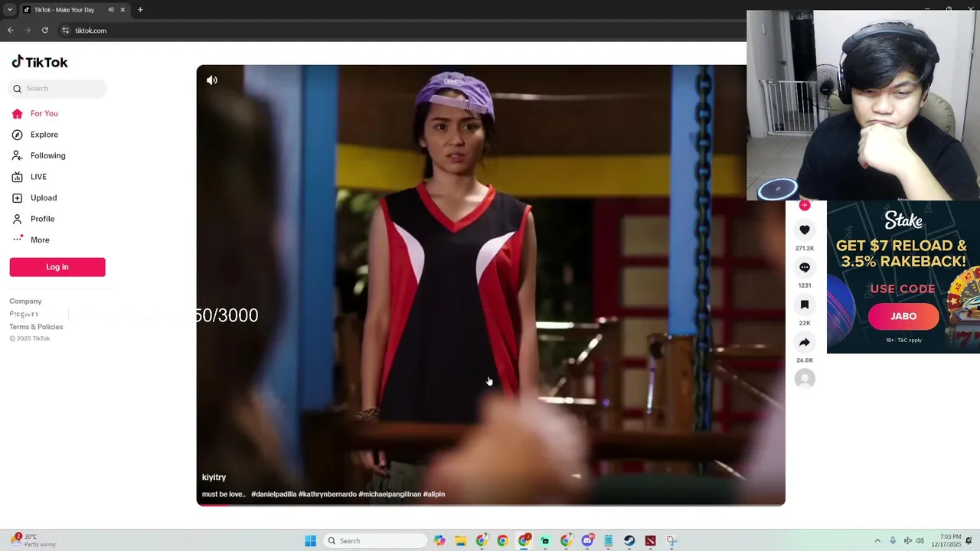The image size is (980, 551).
Task: Open the Company footer link
Action: [x=25, y=302]
